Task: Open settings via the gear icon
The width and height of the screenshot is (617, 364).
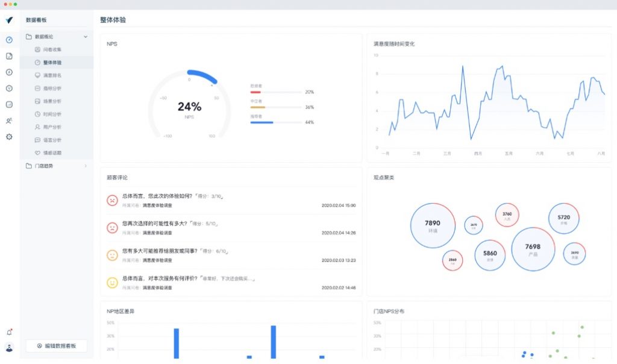Action: coord(9,137)
